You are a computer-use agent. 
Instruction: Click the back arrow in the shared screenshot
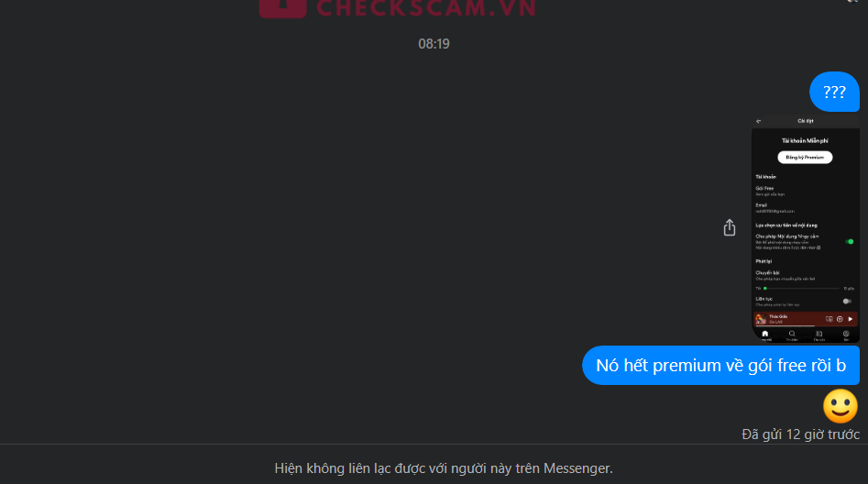(758, 121)
